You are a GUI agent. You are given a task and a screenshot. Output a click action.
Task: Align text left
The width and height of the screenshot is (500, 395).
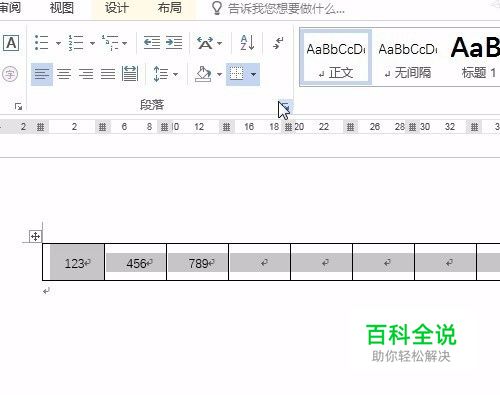42,74
